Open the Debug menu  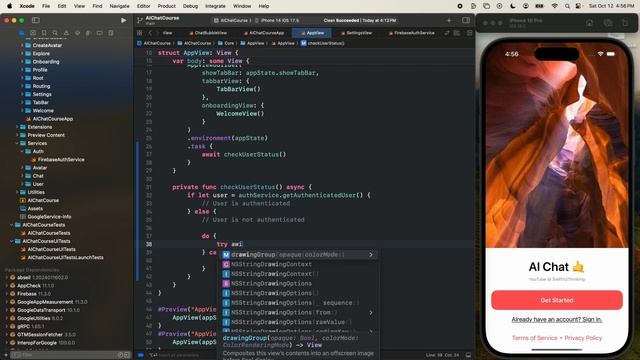[x=190, y=6]
